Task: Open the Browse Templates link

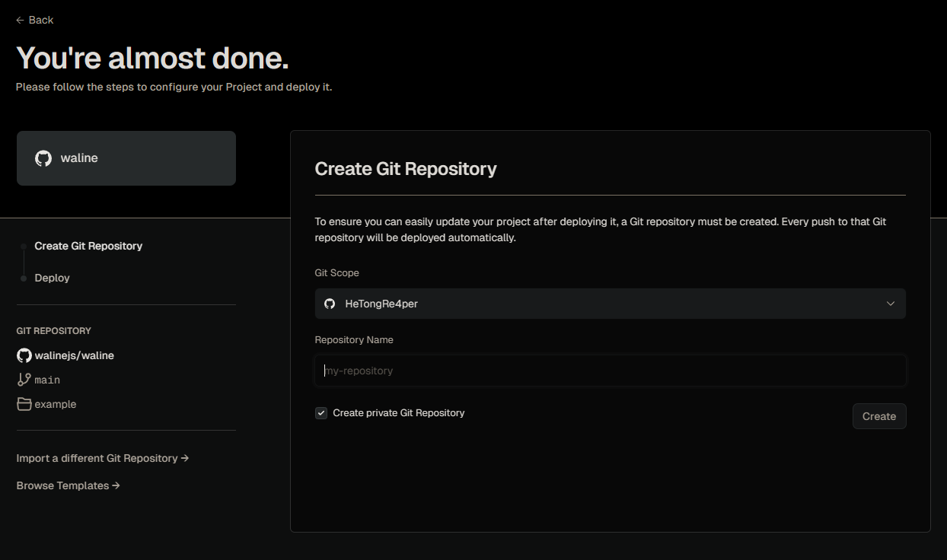Action: [x=68, y=485]
